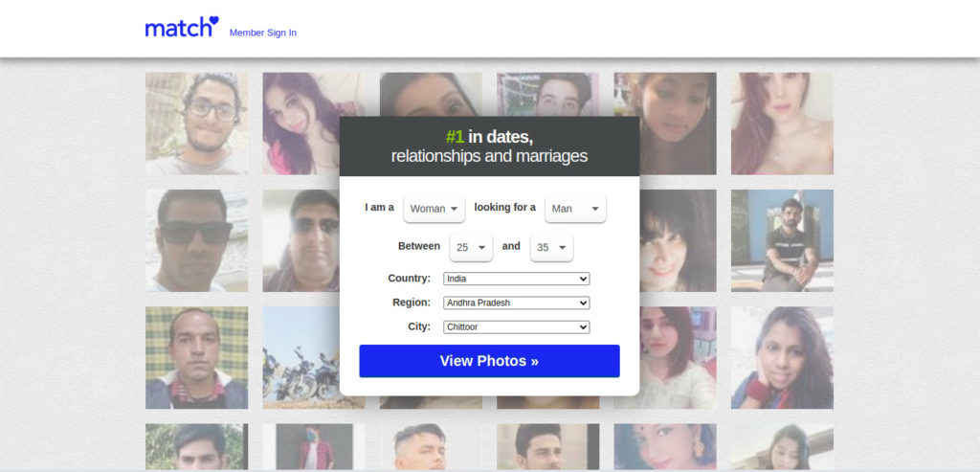The height and width of the screenshot is (472, 980).
Task: Select photo of man in front of plaid wall
Action: coord(197,358)
